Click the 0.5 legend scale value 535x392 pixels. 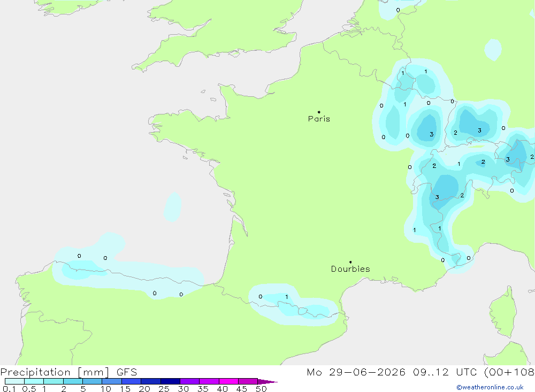point(29,389)
